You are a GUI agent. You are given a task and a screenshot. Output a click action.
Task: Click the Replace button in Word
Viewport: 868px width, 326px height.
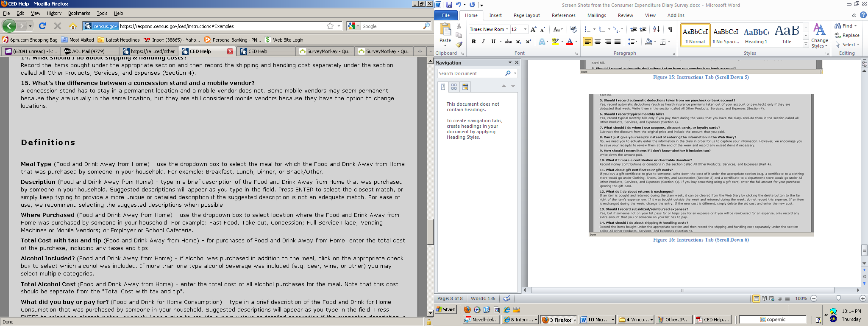(847, 35)
